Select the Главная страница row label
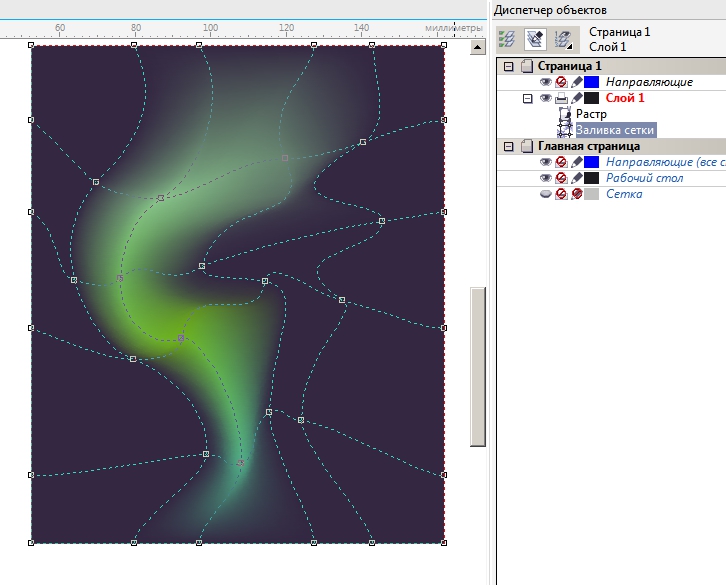726x585 pixels. [x=588, y=146]
